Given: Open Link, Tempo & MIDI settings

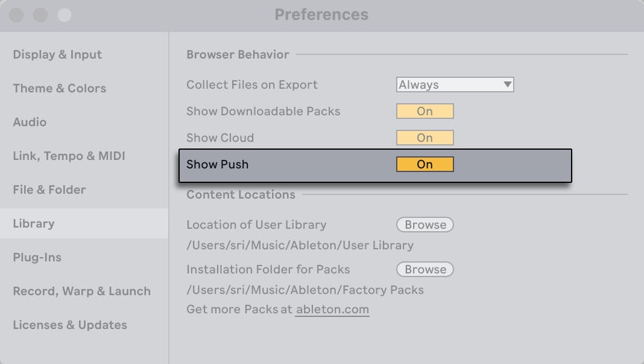Looking at the screenshot, I should tap(69, 156).
